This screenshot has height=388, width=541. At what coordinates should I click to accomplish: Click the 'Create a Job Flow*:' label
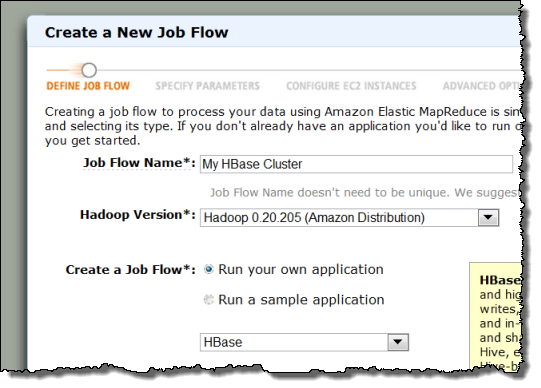click(x=130, y=270)
